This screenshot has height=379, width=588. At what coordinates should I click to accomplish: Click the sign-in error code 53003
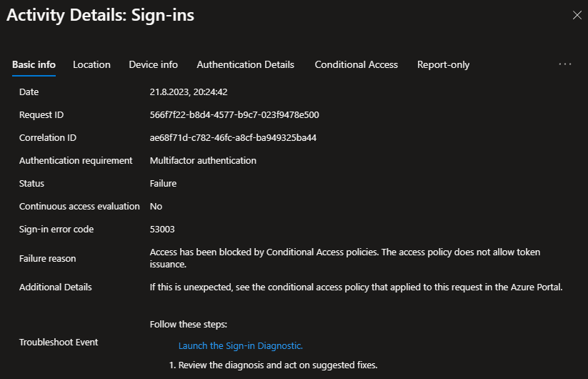pyautogui.click(x=162, y=229)
